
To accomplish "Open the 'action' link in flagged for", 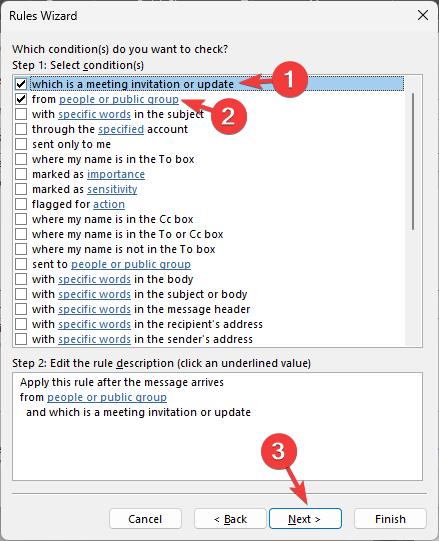I will click(x=109, y=204).
